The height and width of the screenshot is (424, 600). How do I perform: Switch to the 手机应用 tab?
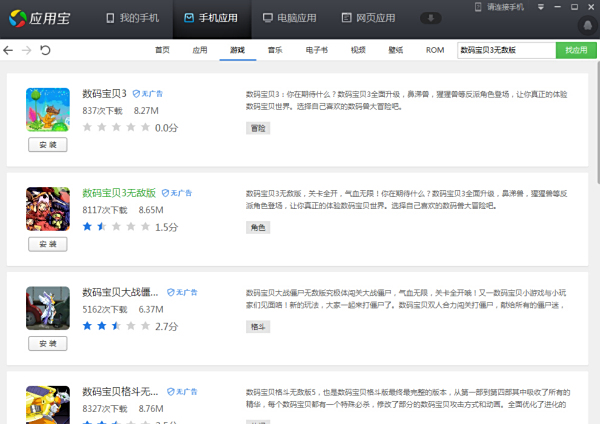coord(211,18)
